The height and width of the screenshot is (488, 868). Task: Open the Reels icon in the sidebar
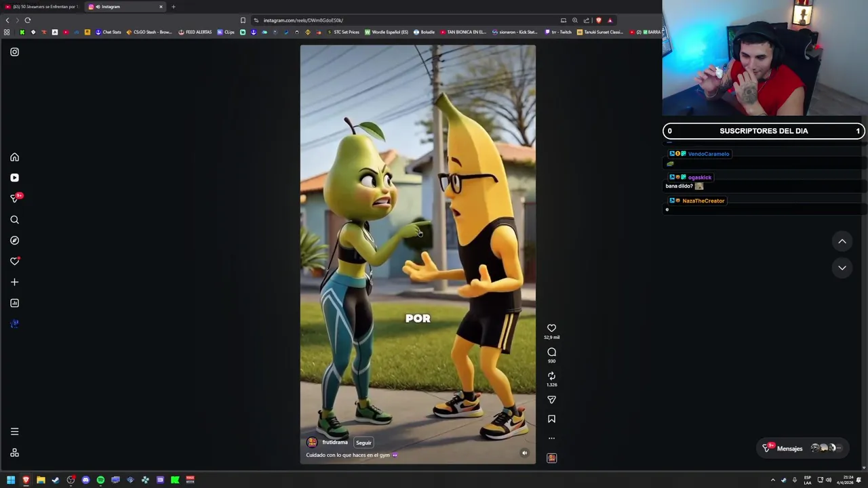[x=14, y=178]
